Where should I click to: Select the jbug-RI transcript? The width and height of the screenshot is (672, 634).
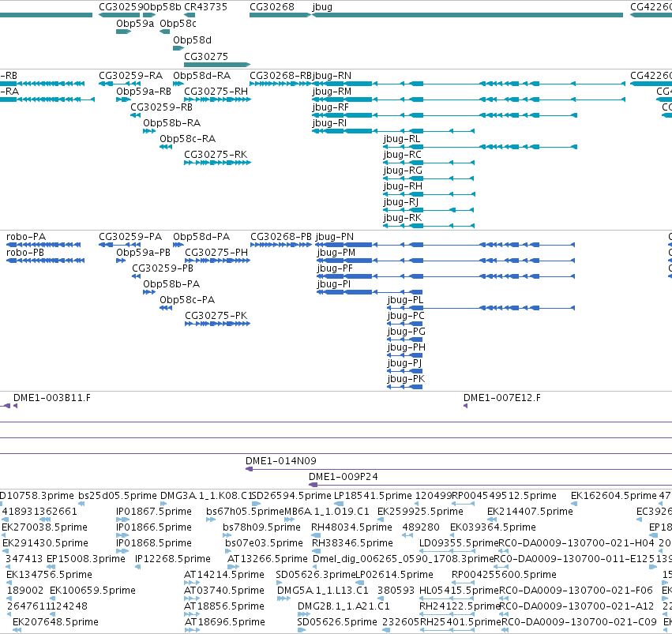click(393, 131)
